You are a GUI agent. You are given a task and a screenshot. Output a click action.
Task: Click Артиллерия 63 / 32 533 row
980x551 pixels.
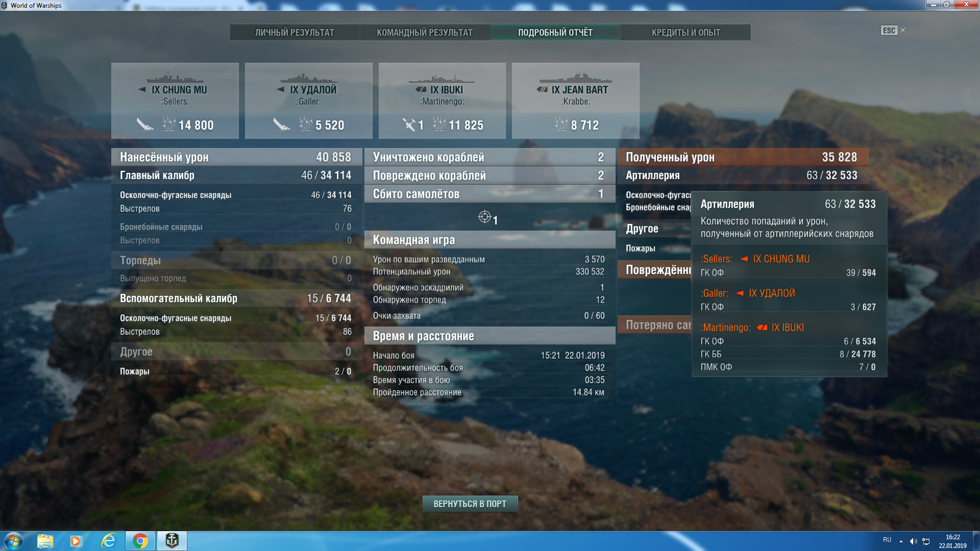tap(743, 175)
